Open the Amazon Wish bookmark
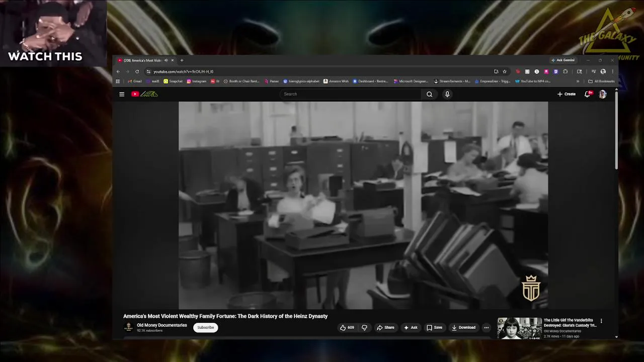The width and height of the screenshot is (644, 362). [336, 81]
